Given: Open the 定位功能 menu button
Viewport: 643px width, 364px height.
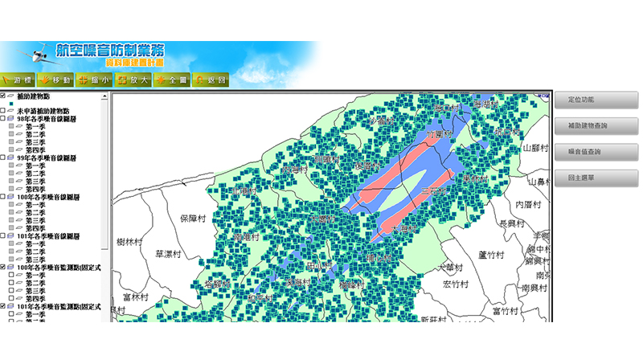Looking at the screenshot, I should pyautogui.click(x=596, y=100).
